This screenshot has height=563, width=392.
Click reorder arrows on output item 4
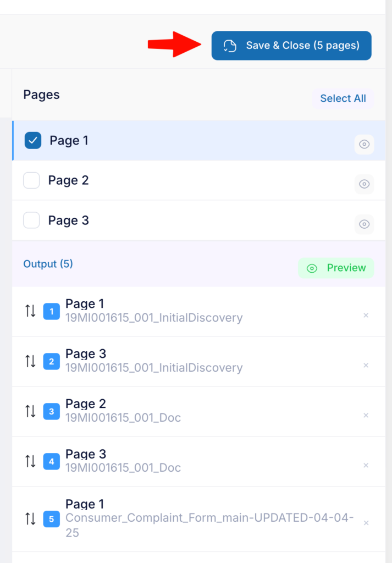pyautogui.click(x=30, y=461)
